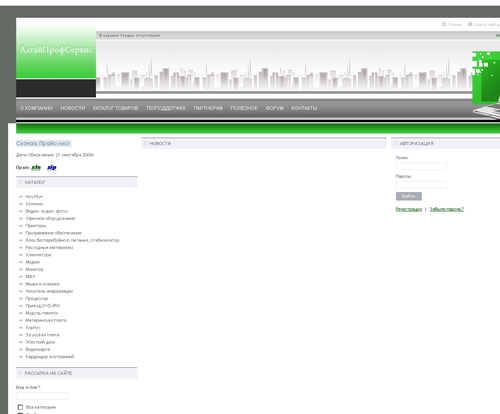The image size is (500, 414).
Task: Focus the Пароль input field
Action: pyautogui.click(x=422, y=185)
